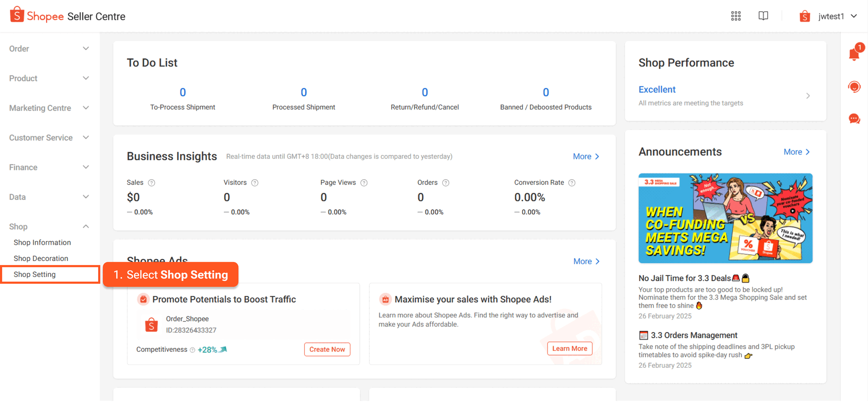Image resolution: width=868 pixels, height=402 pixels.
Task: Expand the Product sidebar section
Action: coord(49,79)
